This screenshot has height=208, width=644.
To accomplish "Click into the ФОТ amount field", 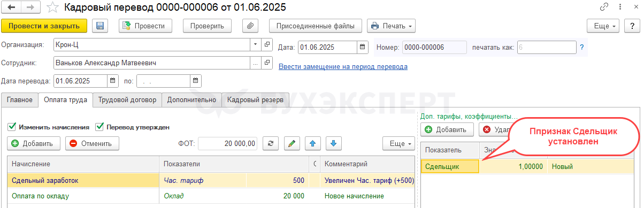I will (x=228, y=143).
